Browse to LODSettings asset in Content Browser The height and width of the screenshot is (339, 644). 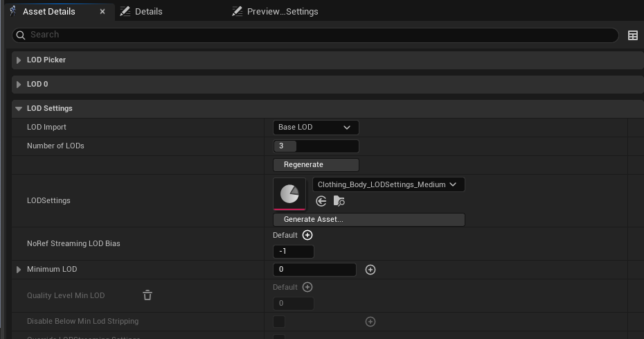[x=339, y=201]
